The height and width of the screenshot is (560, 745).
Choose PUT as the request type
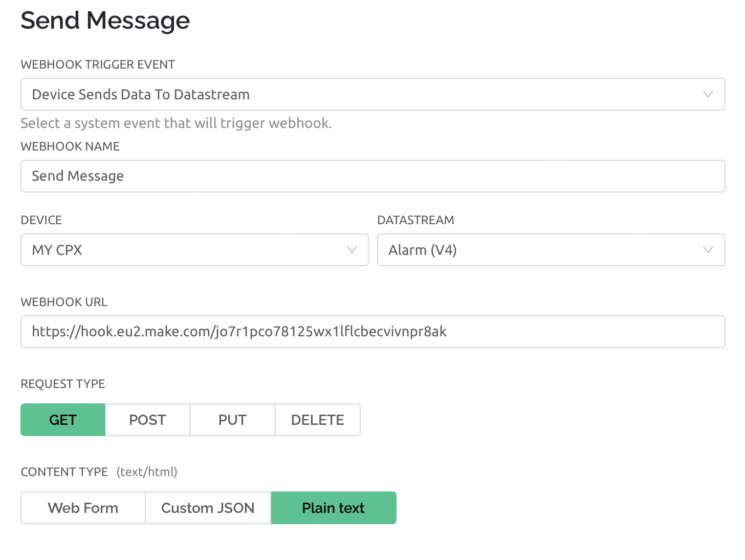[x=233, y=420]
